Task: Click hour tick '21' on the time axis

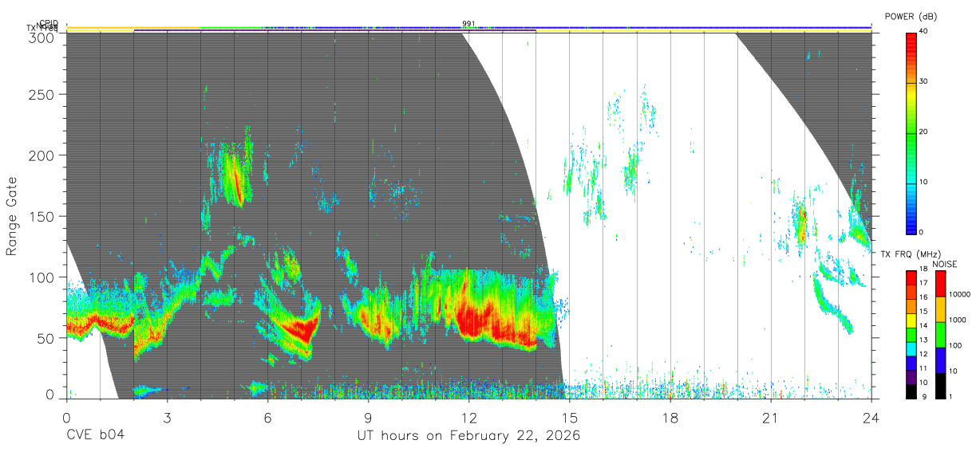Action: (771, 417)
